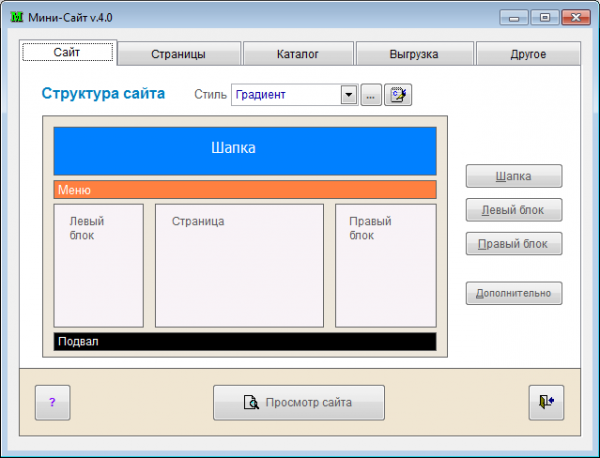Open the Дополнительно settings button
The height and width of the screenshot is (458, 600).
514,293
